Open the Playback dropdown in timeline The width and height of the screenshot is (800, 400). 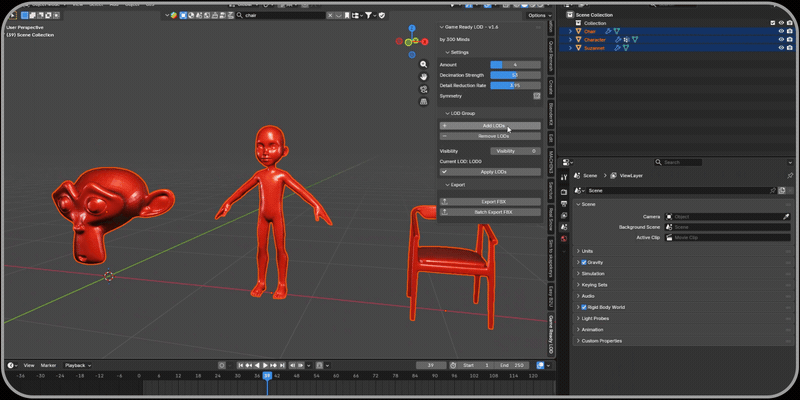point(78,365)
